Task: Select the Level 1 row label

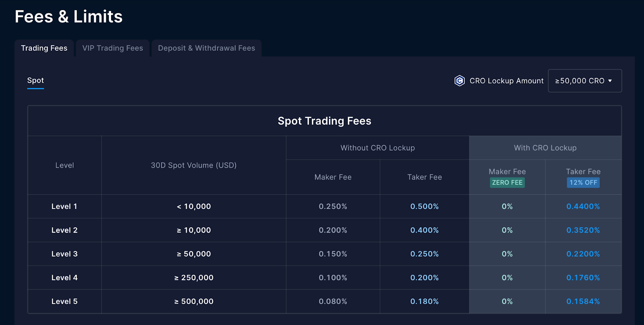Action: pyautogui.click(x=64, y=207)
